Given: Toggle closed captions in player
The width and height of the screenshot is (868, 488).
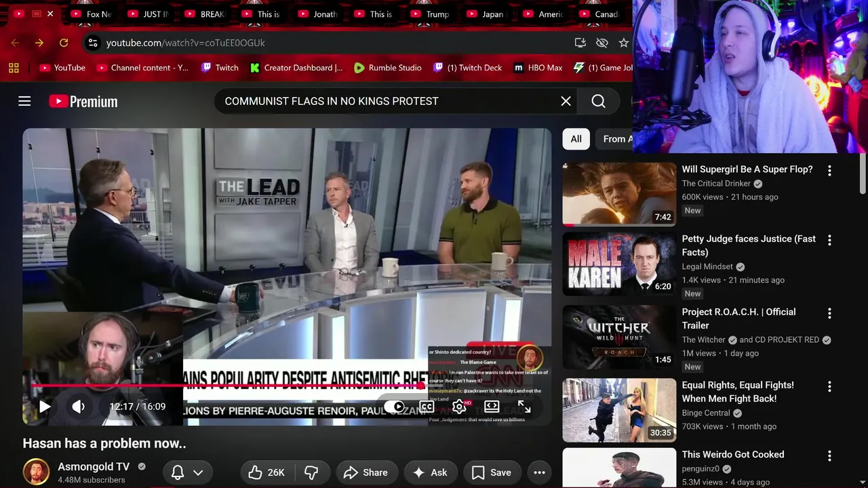Looking at the screenshot, I should pyautogui.click(x=427, y=407).
